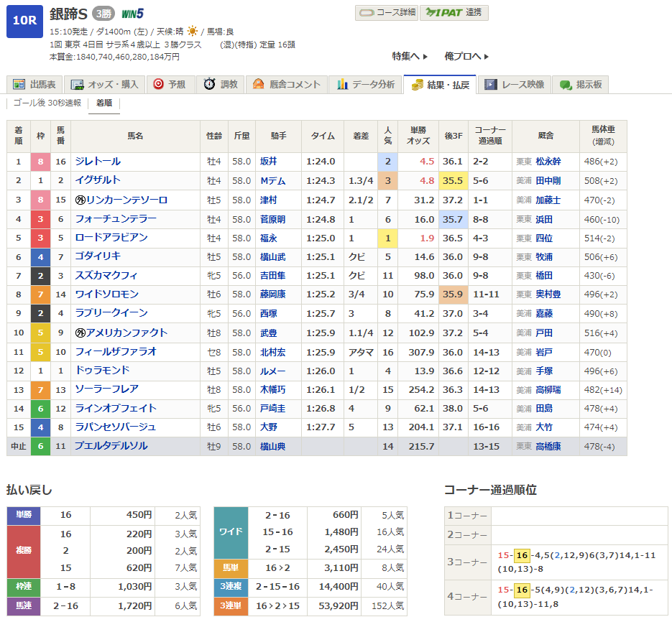Switch to ゴール後30秒速報 subtab
672x622 pixels.
point(47,103)
